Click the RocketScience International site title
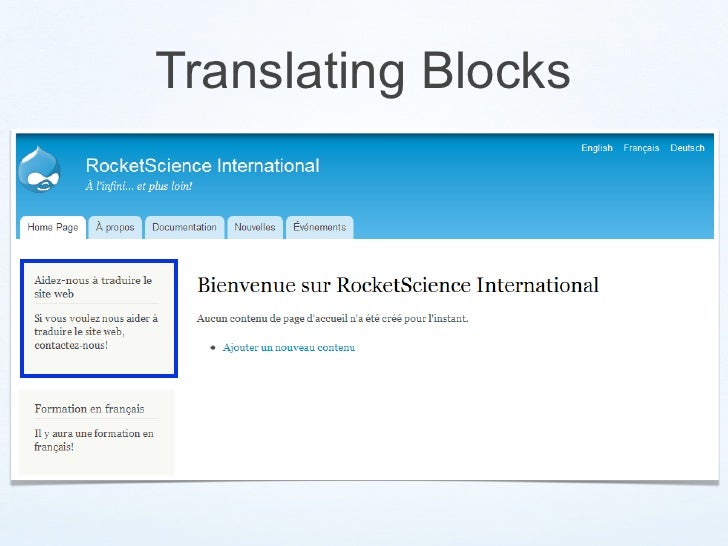This screenshot has width=728, height=546. (202, 166)
